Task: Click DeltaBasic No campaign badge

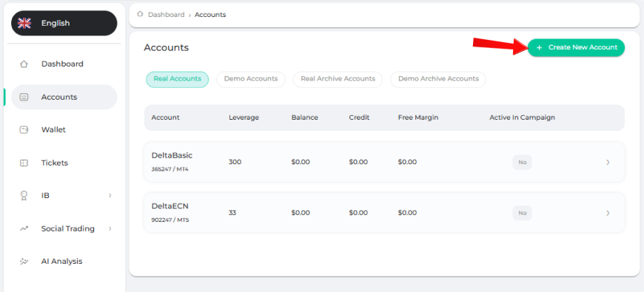Action: 522,163
